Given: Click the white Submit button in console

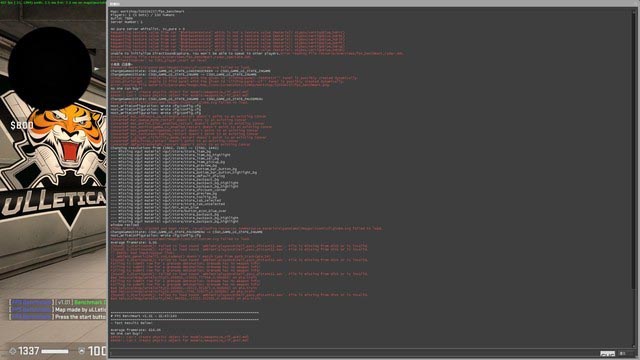Looking at the screenshot, I should click(x=607, y=353).
